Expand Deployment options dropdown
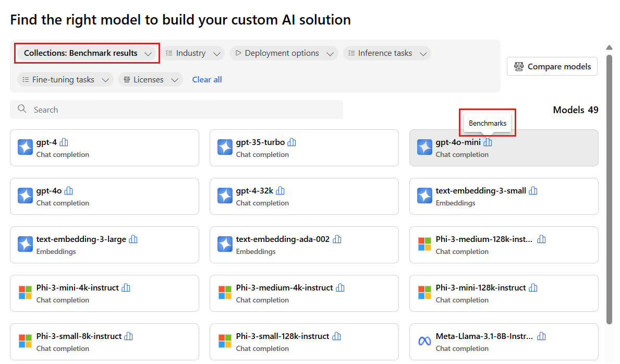Screen dimensions: 620x364 click(284, 53)
